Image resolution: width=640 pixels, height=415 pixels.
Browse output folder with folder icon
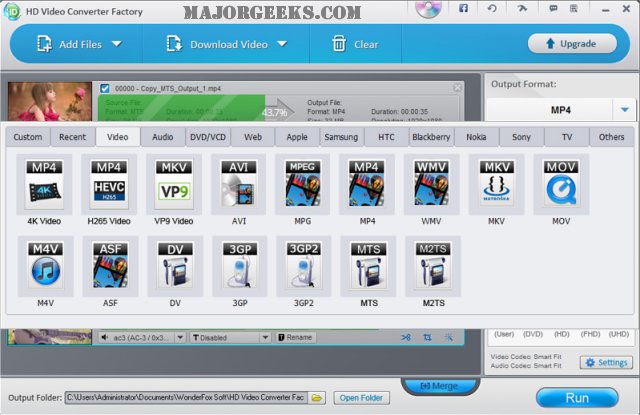point(317,397)
